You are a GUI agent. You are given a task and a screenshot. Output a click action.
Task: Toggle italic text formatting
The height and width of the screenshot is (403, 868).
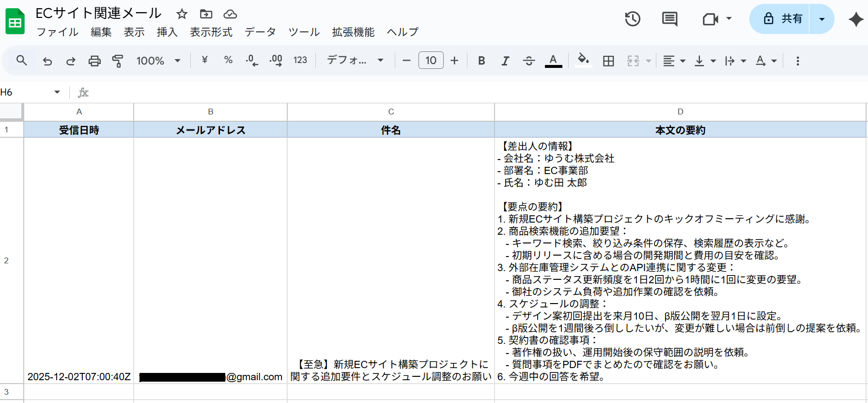(x=505, y=61)
